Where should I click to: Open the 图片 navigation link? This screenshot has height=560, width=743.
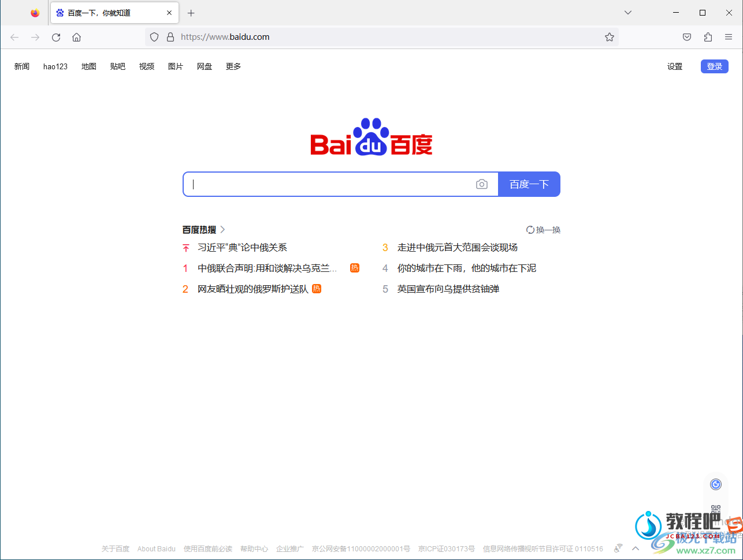click(176, 66)
